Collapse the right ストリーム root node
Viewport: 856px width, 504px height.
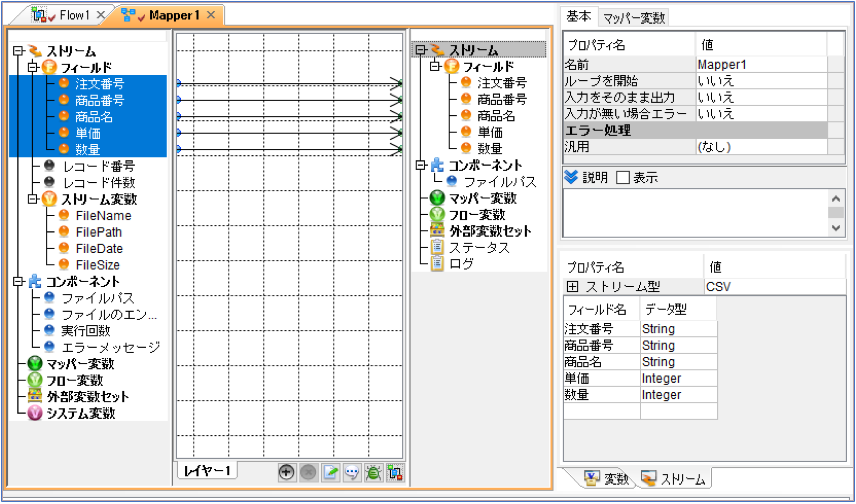420,50
